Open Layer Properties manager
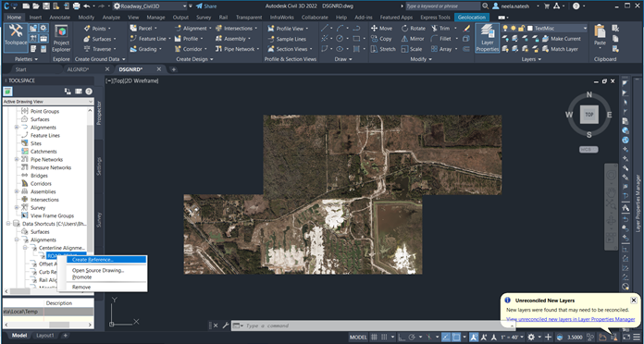This screenshot has height=344, width=644. click(x=487, y=38)
